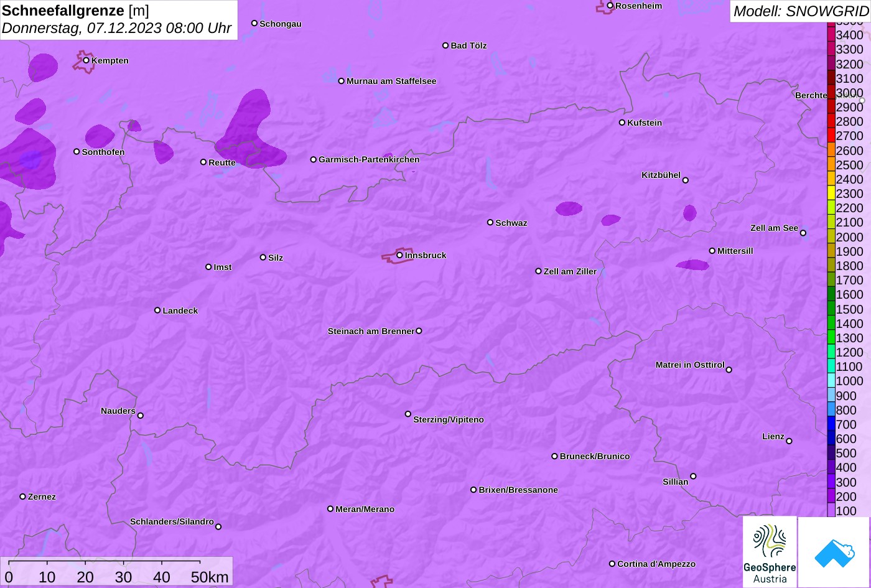Select the 'Meran/Merano' label
871x588 pixels.
(x=365, y=509)
